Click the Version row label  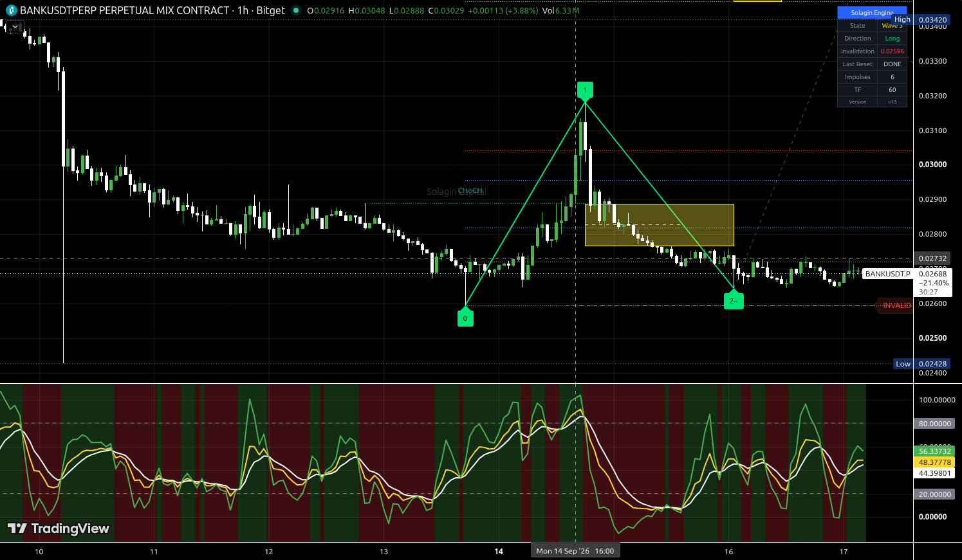(858, 102)
